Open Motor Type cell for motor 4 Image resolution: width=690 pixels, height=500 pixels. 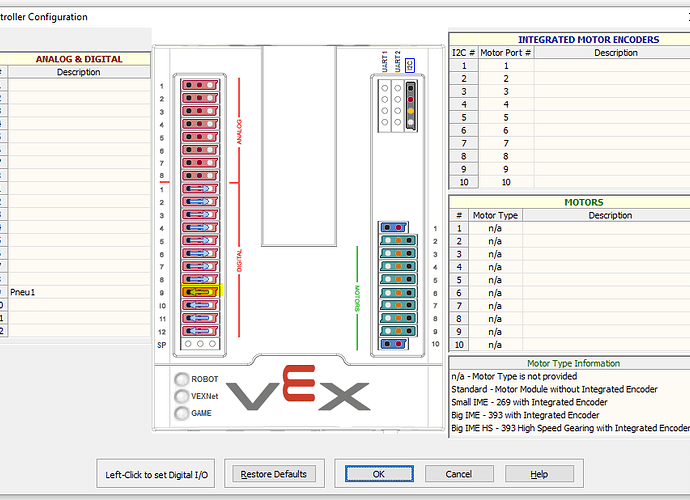(495, 267)
